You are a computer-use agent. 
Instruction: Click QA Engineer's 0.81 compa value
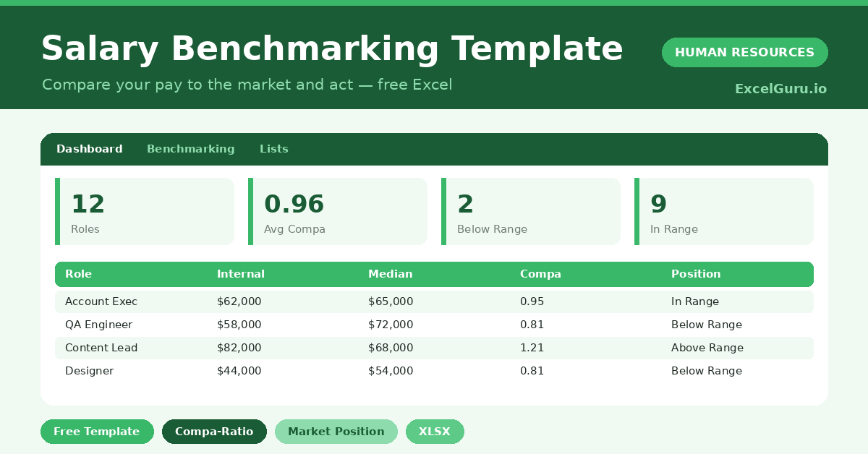[x=532, y=325]
